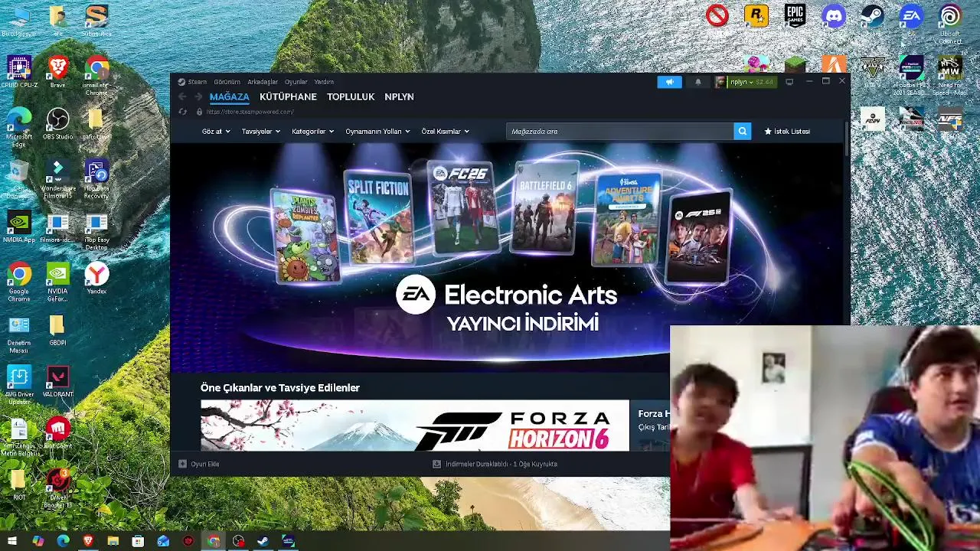This screenshot has height=551, width=980.
Task: Open AVG Driver Updater desktop icon
Action: pyautogui.click(x=19, y=385)
